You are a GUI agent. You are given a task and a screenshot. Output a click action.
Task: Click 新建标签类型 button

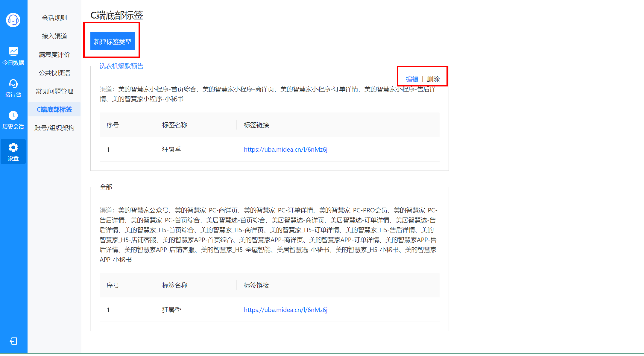click(x=113, y=42)
